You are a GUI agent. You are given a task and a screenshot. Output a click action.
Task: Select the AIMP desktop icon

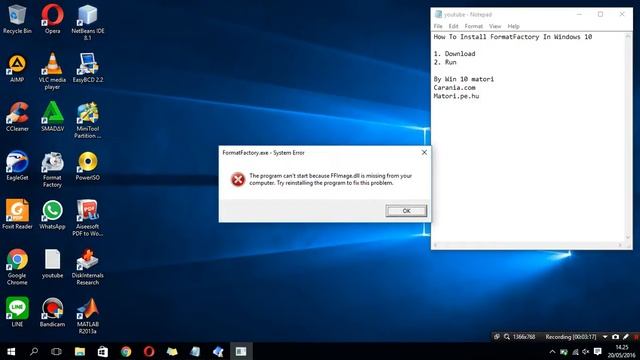click(x=17, y=68)
